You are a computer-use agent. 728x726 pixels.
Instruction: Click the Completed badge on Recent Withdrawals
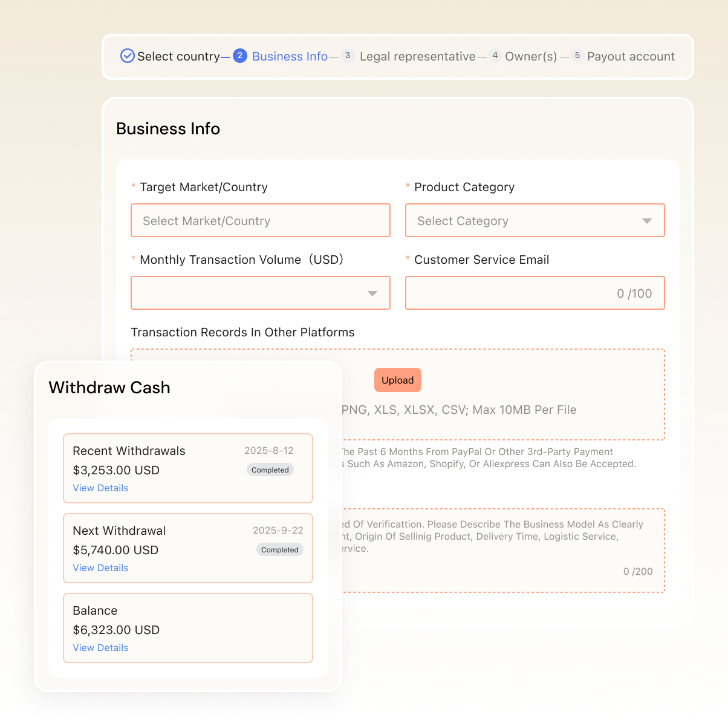coord(270,469)
